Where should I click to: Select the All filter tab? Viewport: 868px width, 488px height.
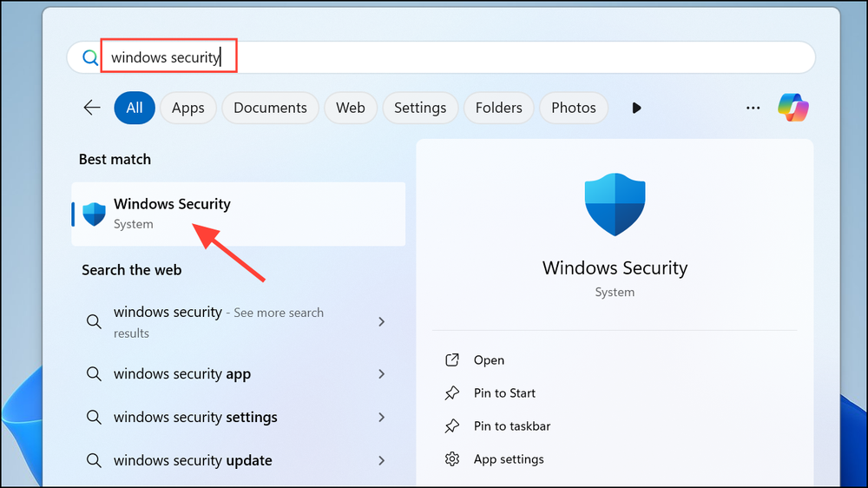(x=135, y=108)
